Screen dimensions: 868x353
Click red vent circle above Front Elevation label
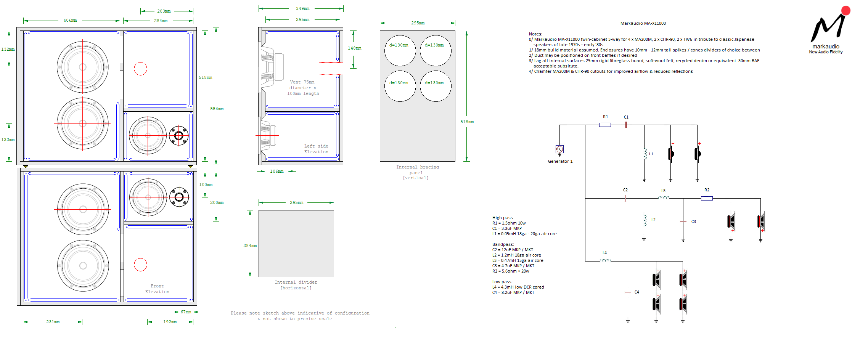pyautogui.click(x=140, y=265)
